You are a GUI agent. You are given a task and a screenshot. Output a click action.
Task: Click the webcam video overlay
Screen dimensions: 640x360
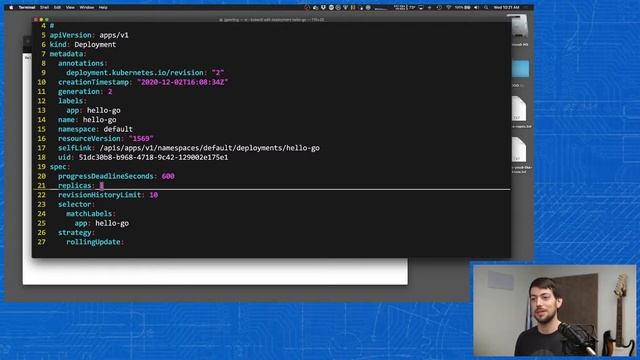click(x=554, y=310)
